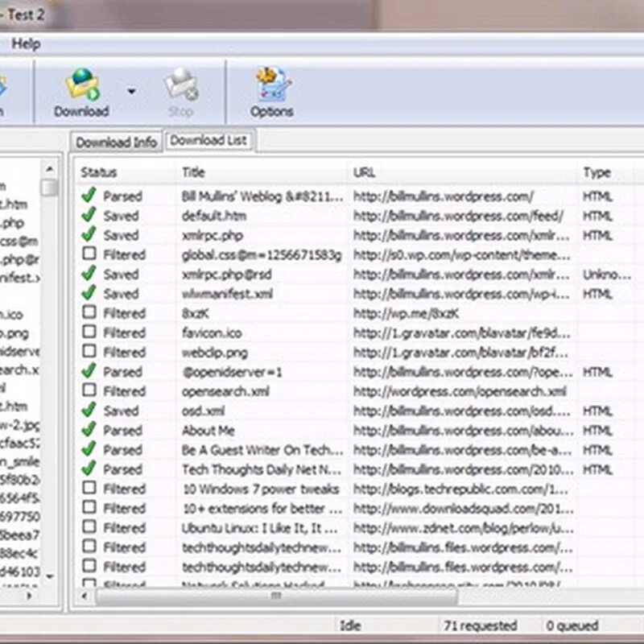Toggle checkbox for 10+ extensions for better row
This screenshot has height=644, width=644.
[x=89, y=508]
